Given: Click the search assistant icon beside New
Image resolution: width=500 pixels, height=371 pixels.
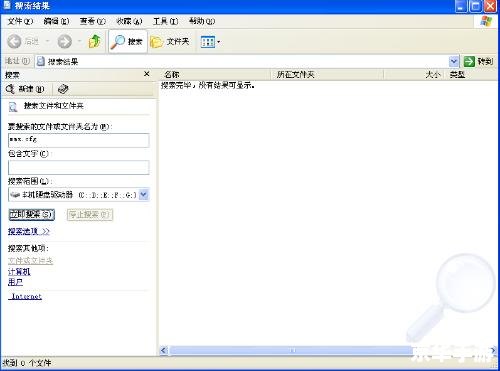Looking at the screenshot, I should pos(63,89).
